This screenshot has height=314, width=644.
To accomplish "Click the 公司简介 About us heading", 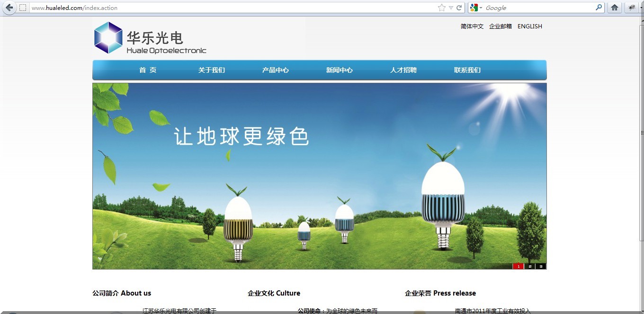I will tap(122, 293).
